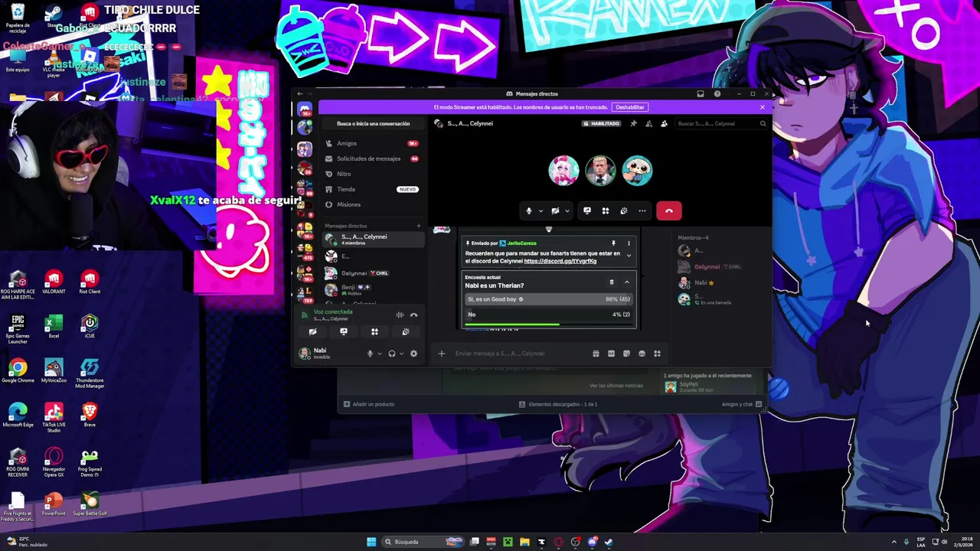Open input device arrow in user panel
980x551 pixels.
(x=379, y=354)
